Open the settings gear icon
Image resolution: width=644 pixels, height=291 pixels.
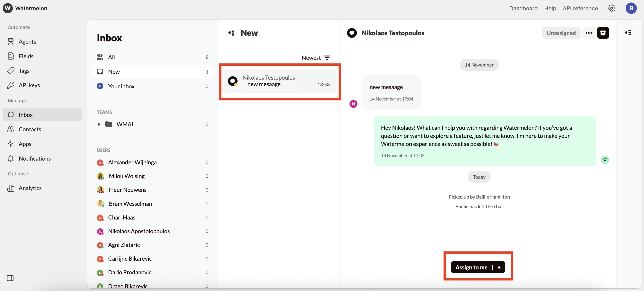(x=611, y=8)
